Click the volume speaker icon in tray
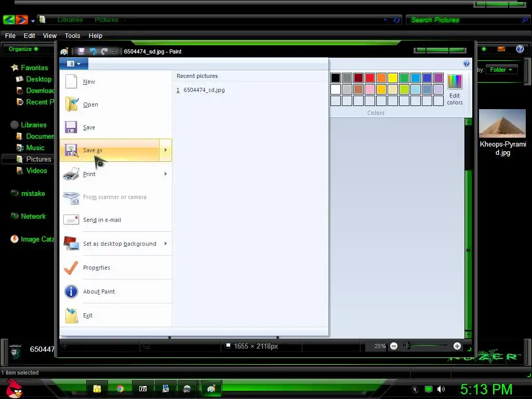The width and height of the screenshot is (532, 399). click(x=441, y=389)
